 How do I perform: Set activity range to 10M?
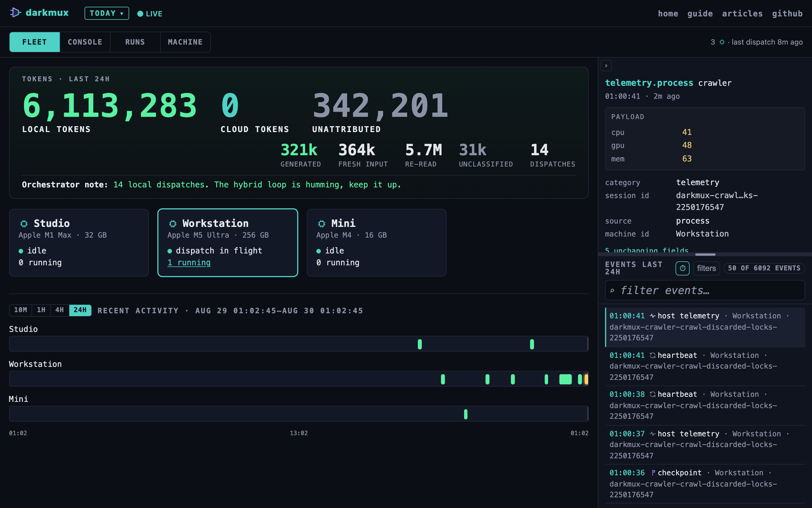point(21,310)
